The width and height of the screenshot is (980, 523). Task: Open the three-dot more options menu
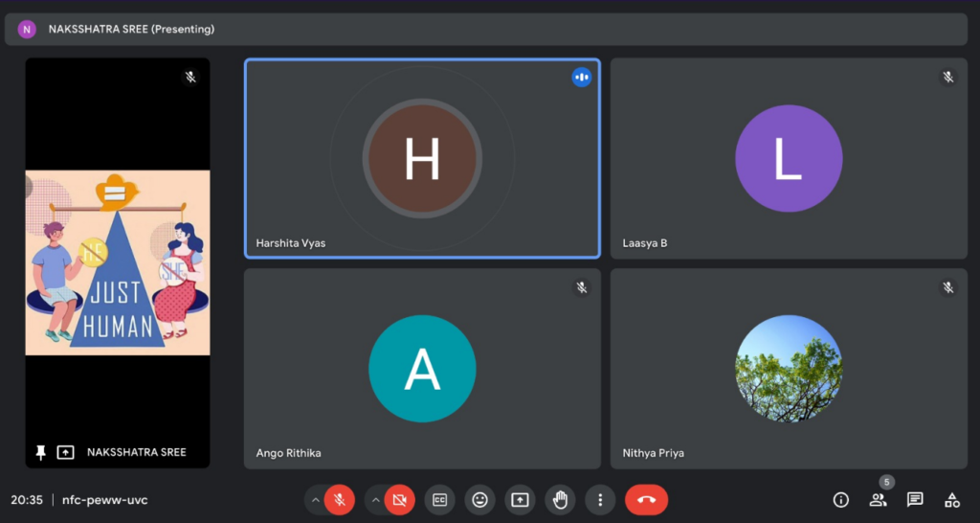[600, 499]
